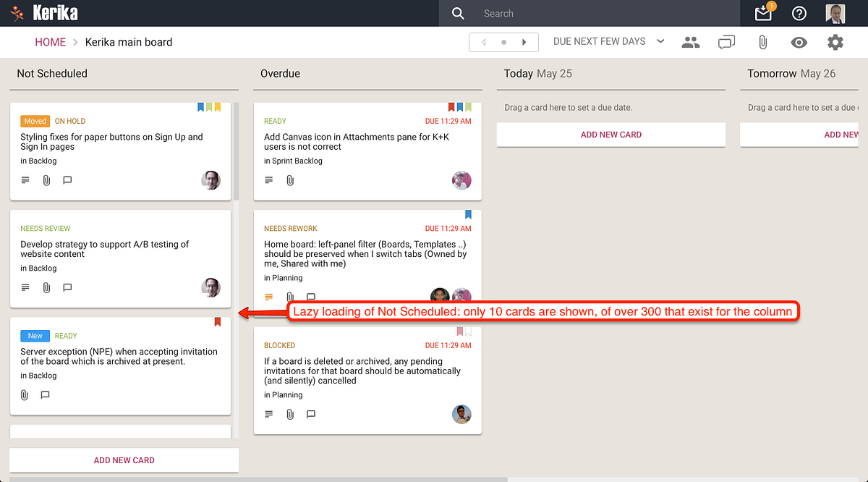Open the chat on the Develop strategy card

point(67,287)
